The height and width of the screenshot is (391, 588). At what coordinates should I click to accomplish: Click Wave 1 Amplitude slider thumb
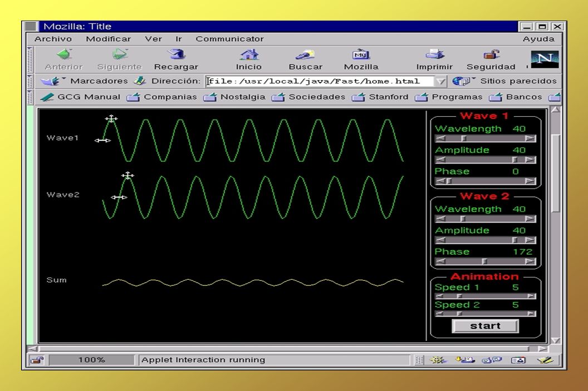pos(515,160)
